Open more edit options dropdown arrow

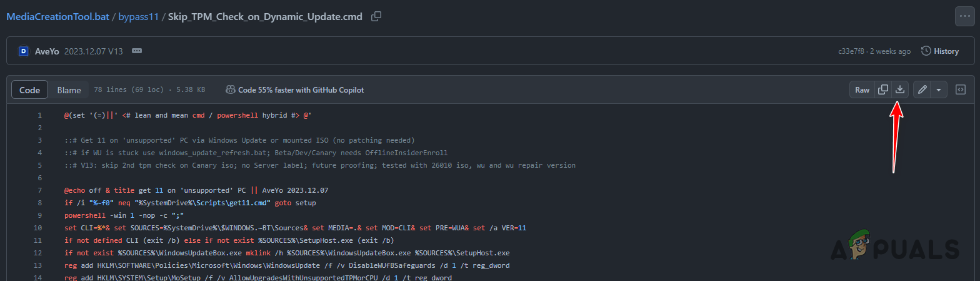pyautogui.click(x=939, y=90)
